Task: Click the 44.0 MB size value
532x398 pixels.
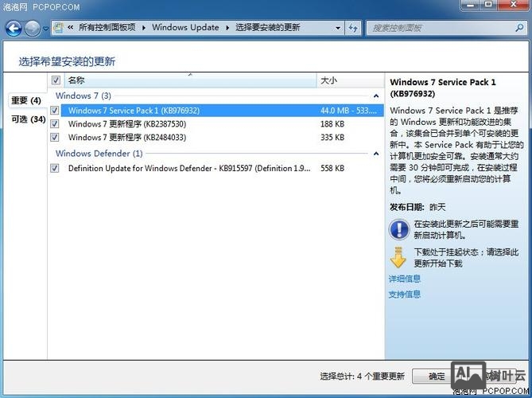Action: point(349,111)
